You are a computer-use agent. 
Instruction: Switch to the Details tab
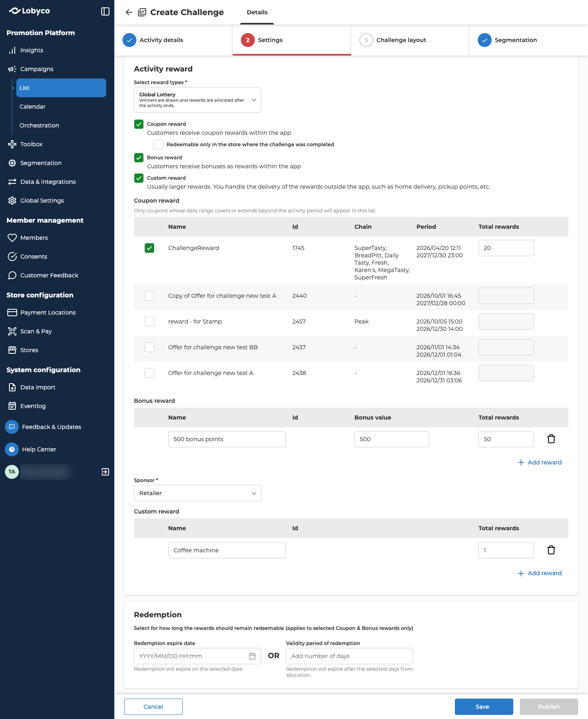pyautogui.click(x=257, y=12)
